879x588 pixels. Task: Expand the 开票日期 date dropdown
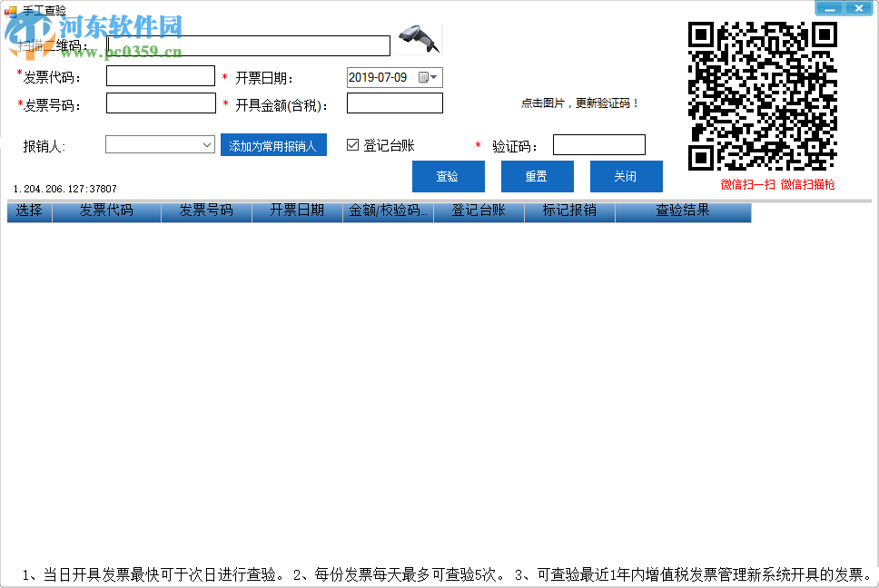tap(436, 77)
